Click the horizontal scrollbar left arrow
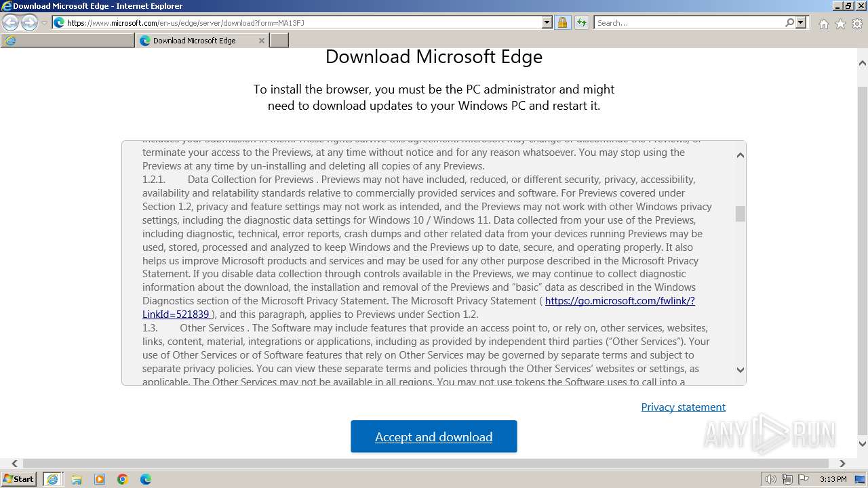This screenshot has width=868, height=488. tap(14, 464)
